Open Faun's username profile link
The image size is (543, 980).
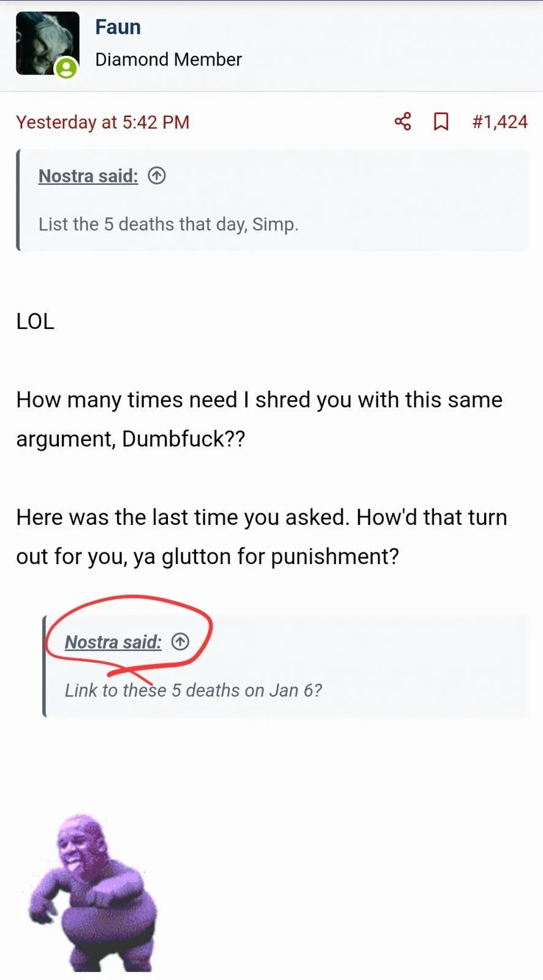[x=117, y=26]
